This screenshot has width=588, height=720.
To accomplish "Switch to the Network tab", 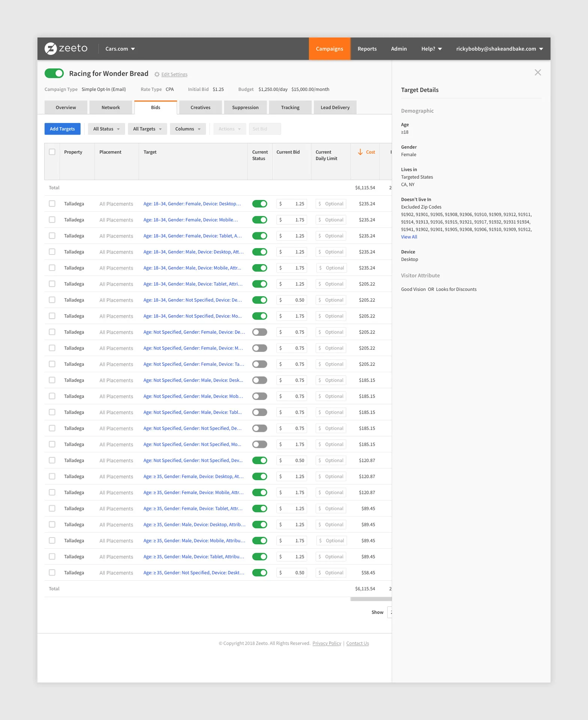I will 111,107.
